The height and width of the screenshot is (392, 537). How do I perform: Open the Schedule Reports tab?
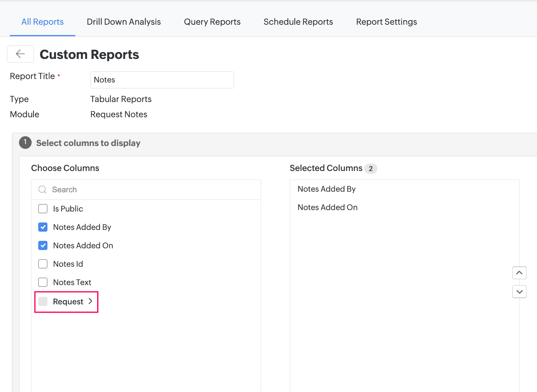[298, 22]
